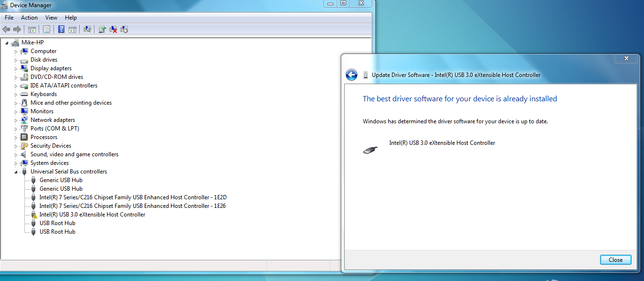
Task: Open the Action menu
Action: 29,18
